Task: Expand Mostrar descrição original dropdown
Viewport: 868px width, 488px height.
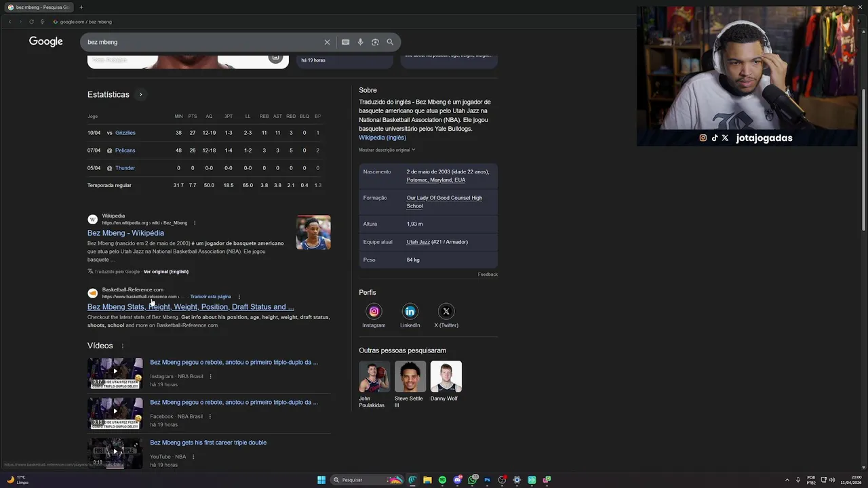Action: coord(387,150)
